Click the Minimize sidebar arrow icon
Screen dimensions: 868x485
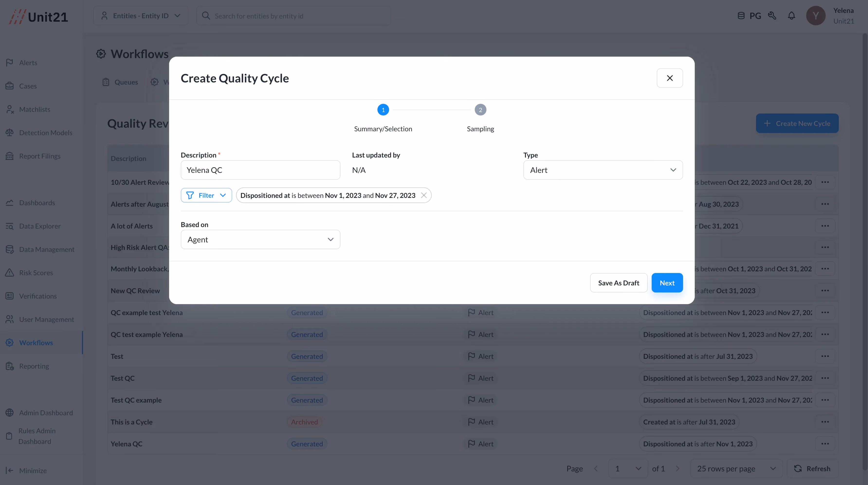pos(9,470)
